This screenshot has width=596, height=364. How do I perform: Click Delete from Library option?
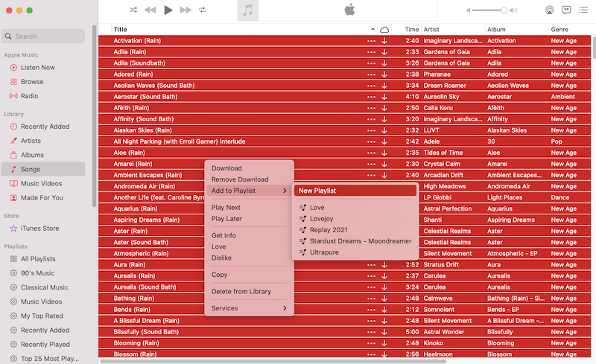241,291
